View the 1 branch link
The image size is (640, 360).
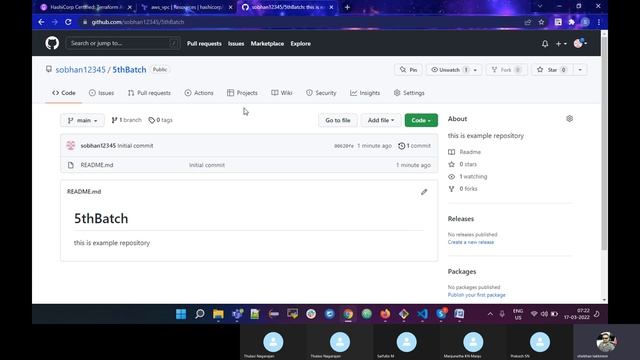[x=127, y=120]
